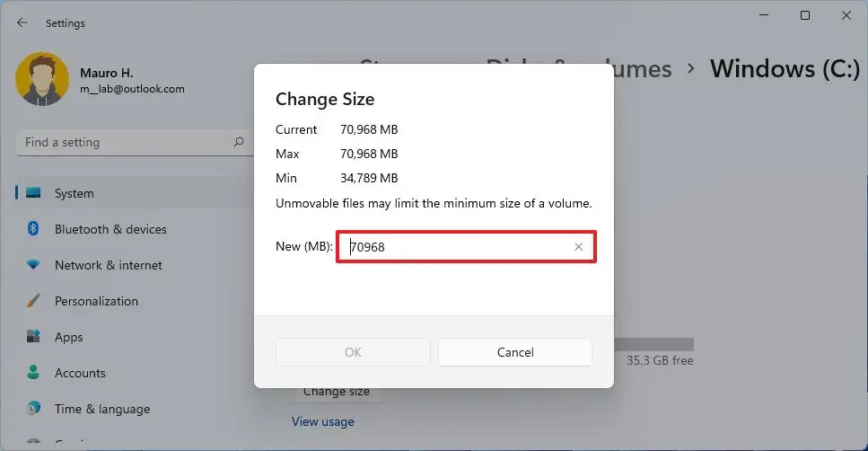The width and height of the screenshot is (868, 451).
Task: Click the back arrow in Settings
Action: [22, 22]
